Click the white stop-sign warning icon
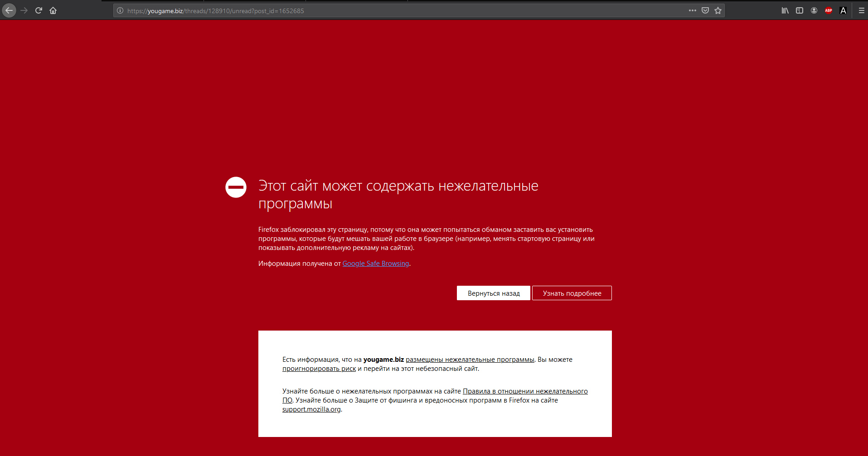868x456 pixels. tap(236, 187)
